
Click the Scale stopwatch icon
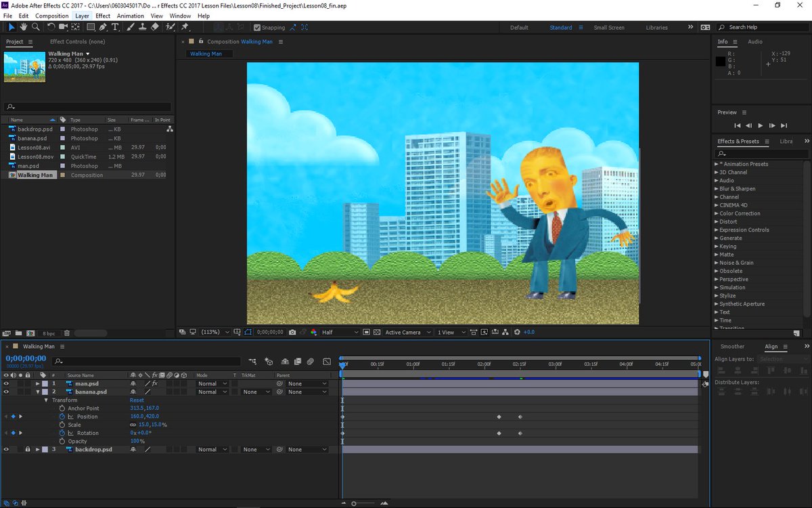point(62,425)
